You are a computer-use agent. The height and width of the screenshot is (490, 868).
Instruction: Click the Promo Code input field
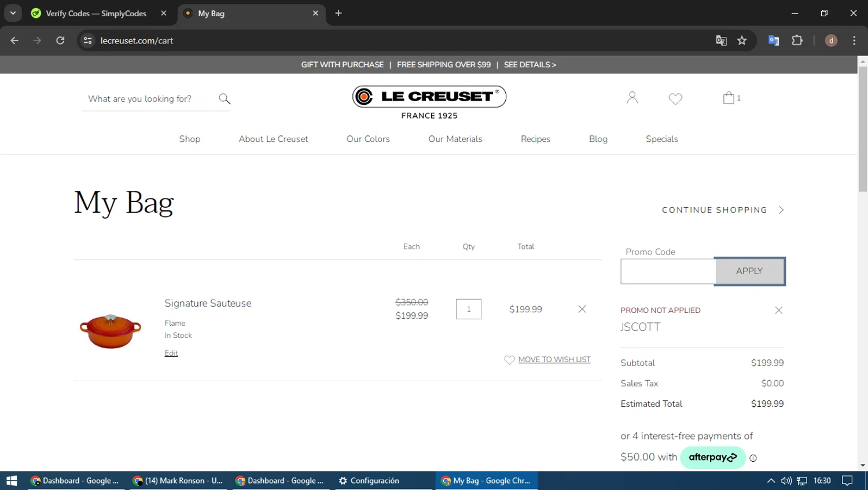[668, 271]
